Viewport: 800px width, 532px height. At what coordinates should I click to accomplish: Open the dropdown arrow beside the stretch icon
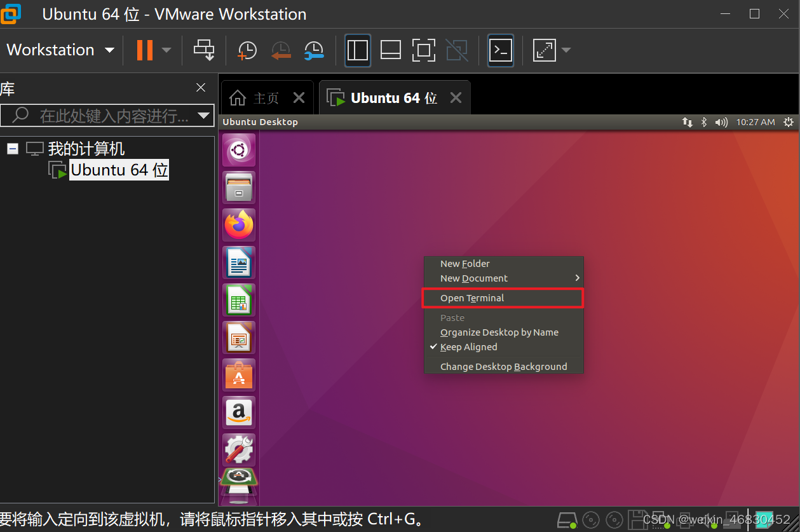pyautogui.click(x=566, y=50)
